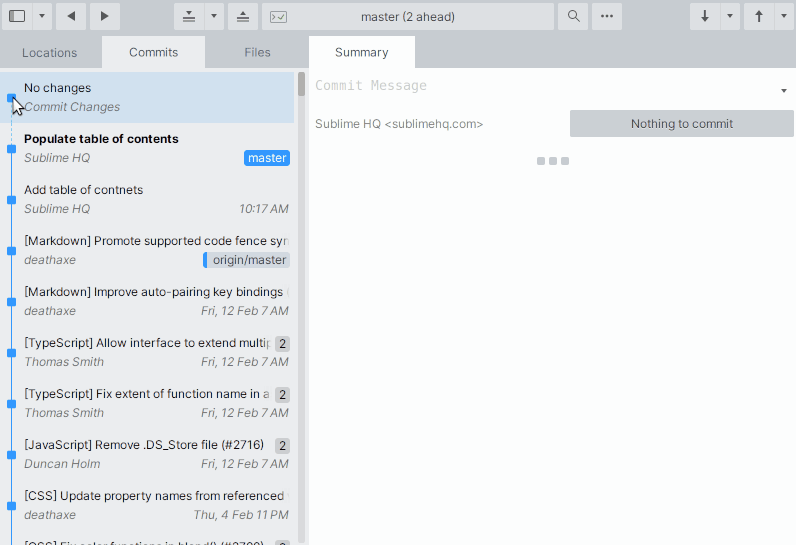Open the pull options dropdown arrow

pyautogui.click(x=730, y=16)
